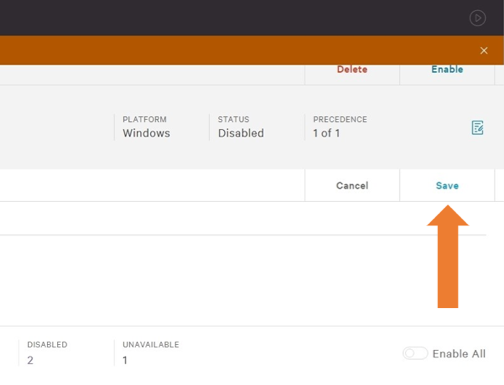
Task: Click the UNAVAILABLE count of 1
Action: coord(125,360)
